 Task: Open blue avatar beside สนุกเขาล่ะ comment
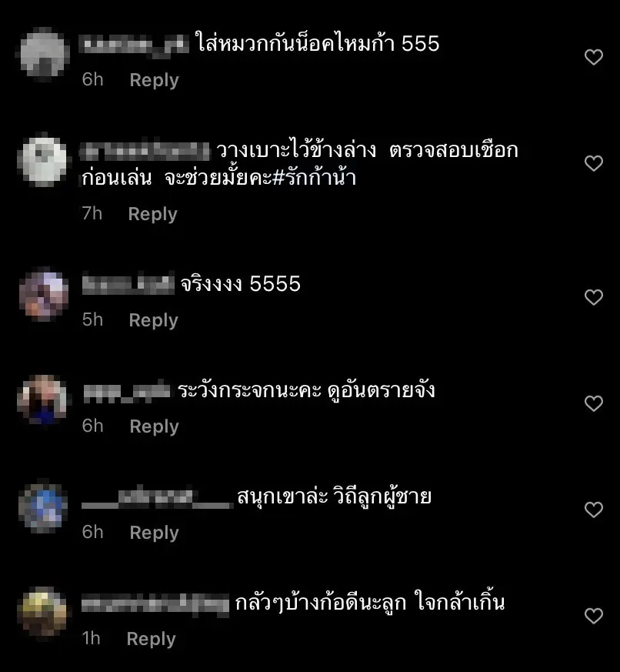[43, 507]
